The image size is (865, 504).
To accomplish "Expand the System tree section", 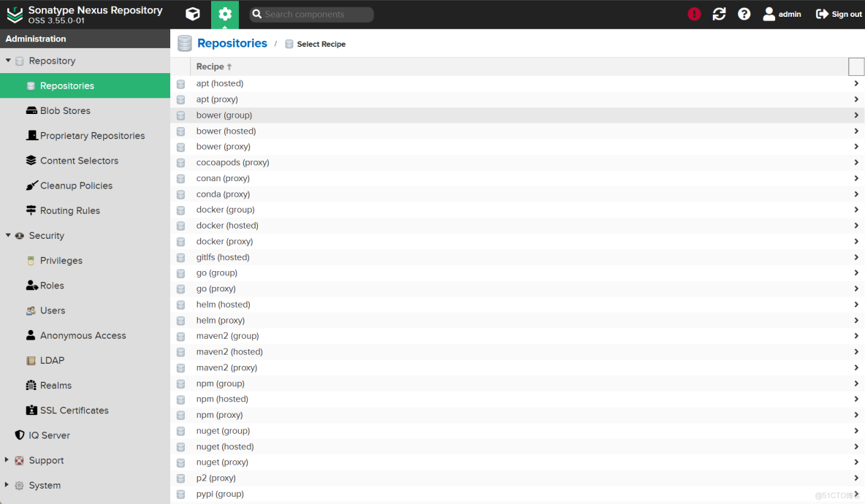I will click(x=7, y=485).
